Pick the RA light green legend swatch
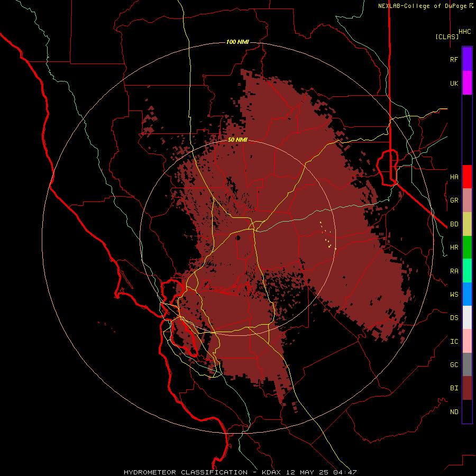The height and width of the screenshot is (476, 476). (x=467, y=271)
